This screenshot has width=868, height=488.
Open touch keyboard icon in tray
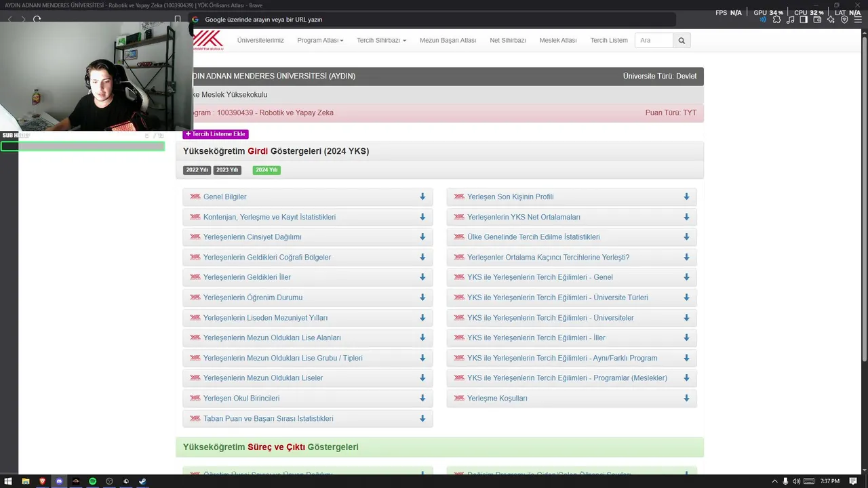click(x=809, y=481)
